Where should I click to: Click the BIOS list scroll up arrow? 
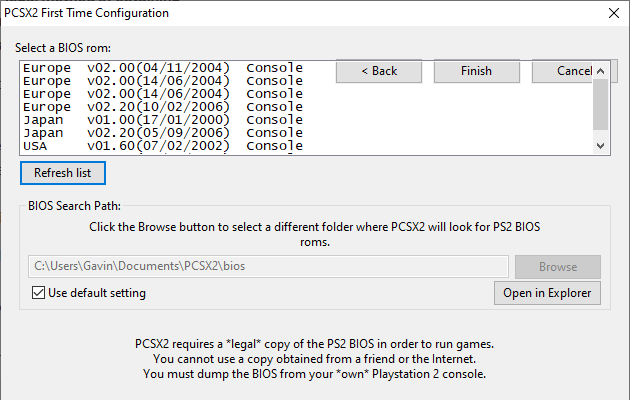600,70
